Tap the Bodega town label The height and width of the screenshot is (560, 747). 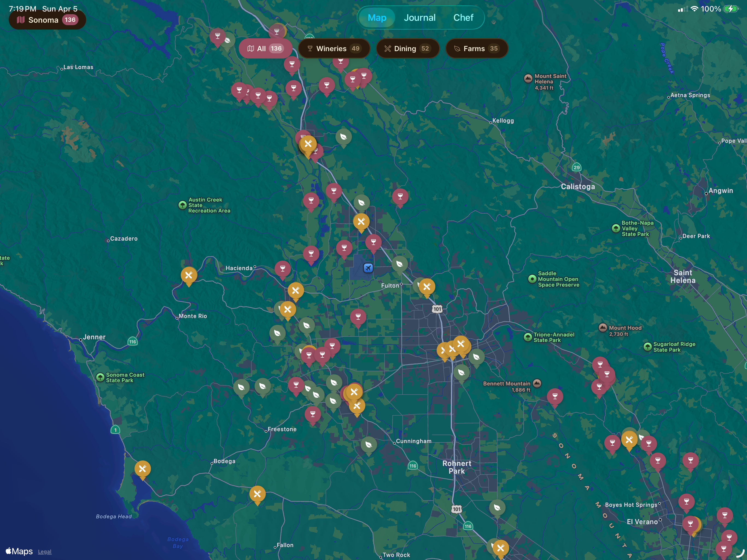[x=224, y=461]
